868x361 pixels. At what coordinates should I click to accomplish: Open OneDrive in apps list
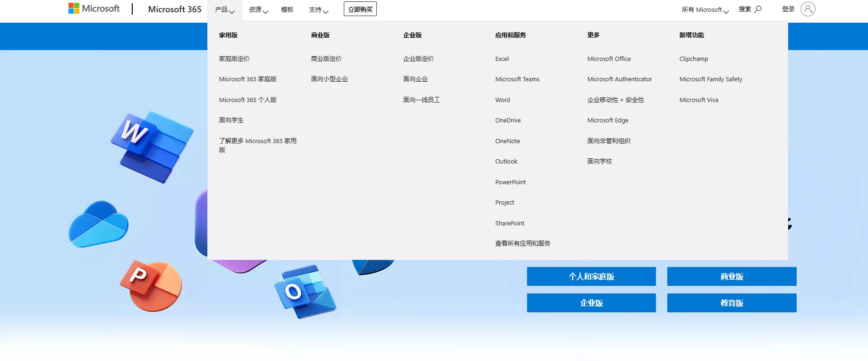(x=508, y=120)
